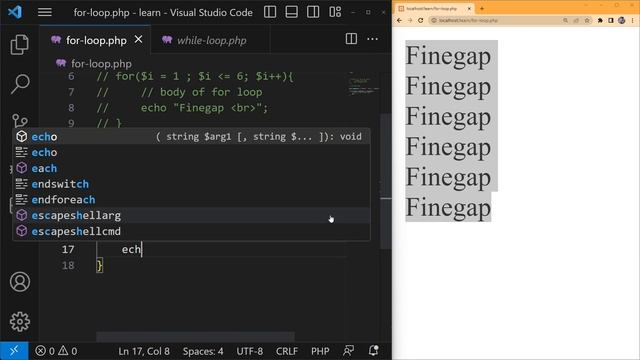640x360 pixels.
Task: Close the for-loop.php tab
Action: click(139, 40)
